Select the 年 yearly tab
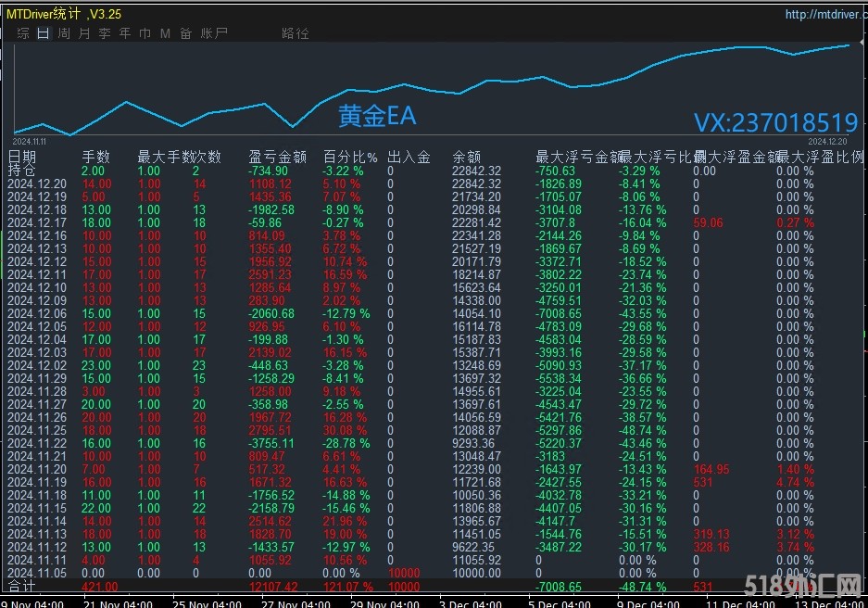The height and width of the screenshot is (608, 868). [x=125, y=33]
